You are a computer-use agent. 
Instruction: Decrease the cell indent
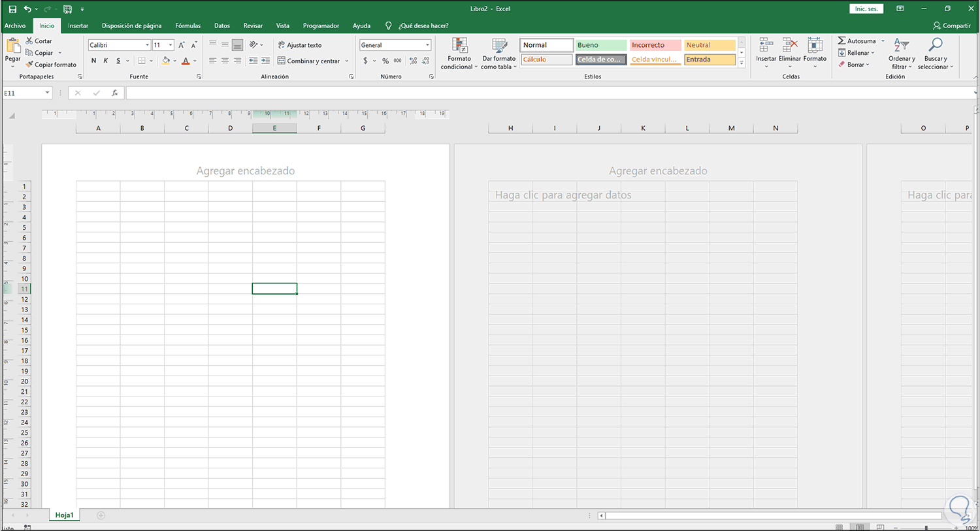(253, 61)
